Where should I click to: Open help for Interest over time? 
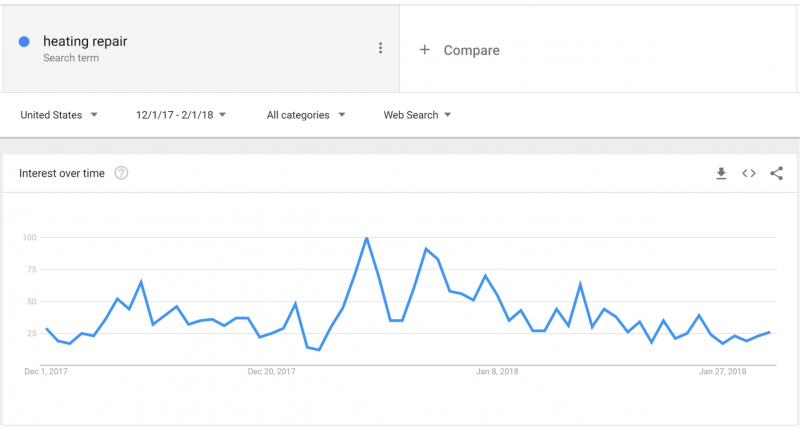click(121, 173)
